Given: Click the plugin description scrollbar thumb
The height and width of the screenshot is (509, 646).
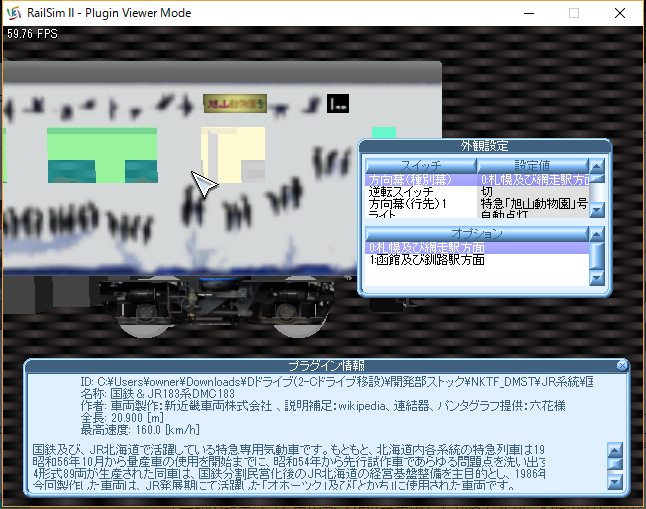Looking at the screenshot, I should click(x=615, y=464).
